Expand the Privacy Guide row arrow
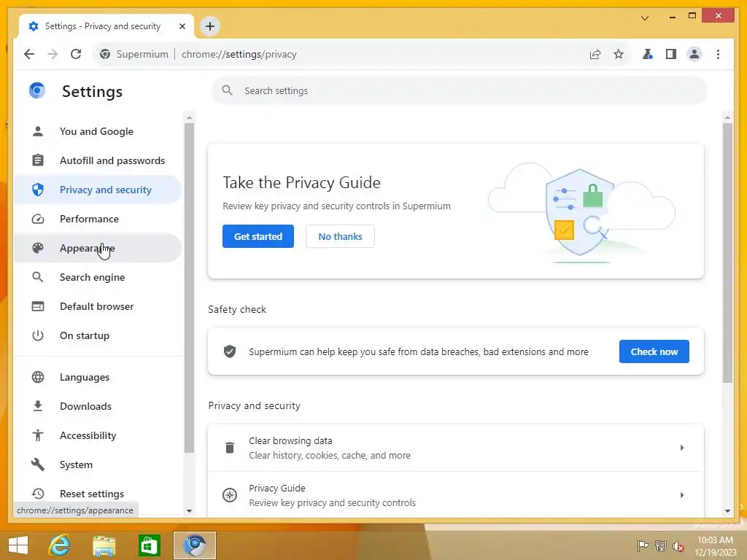Viewport: 747px width, 560px height. [x=682, y=495]
